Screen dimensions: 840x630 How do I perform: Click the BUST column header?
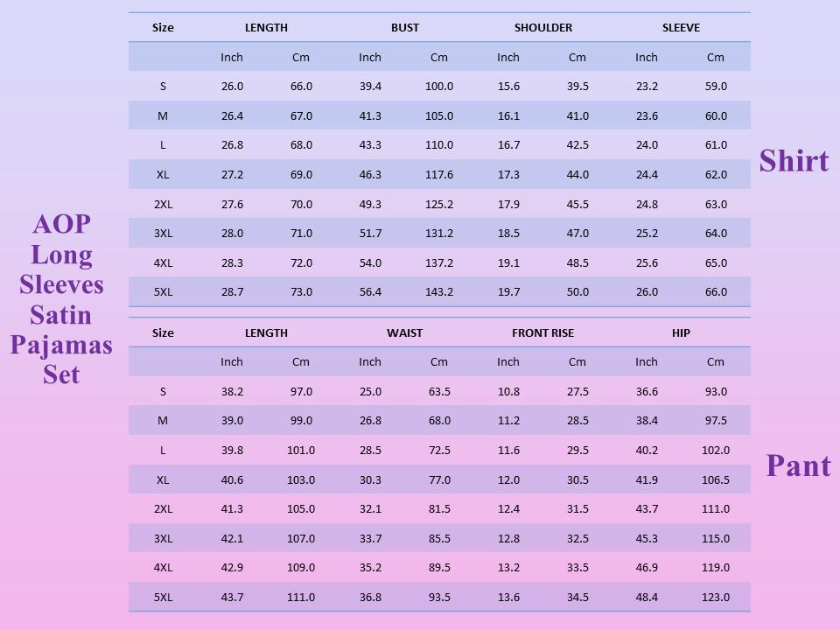404,27
